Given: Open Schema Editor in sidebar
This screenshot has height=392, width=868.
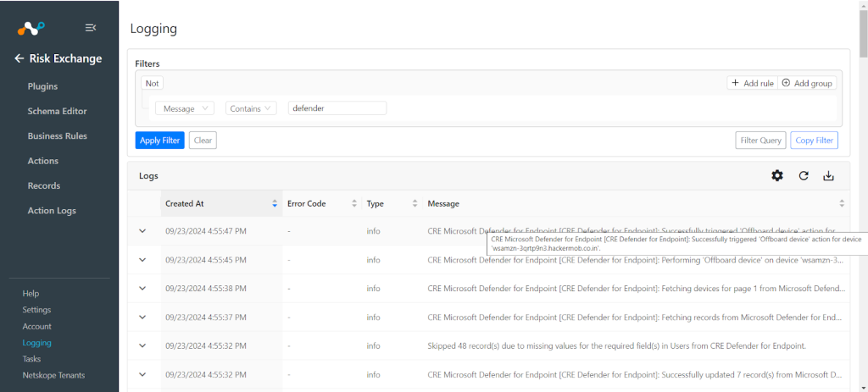Looking at the screenshot, I should (x=57, y=111).
